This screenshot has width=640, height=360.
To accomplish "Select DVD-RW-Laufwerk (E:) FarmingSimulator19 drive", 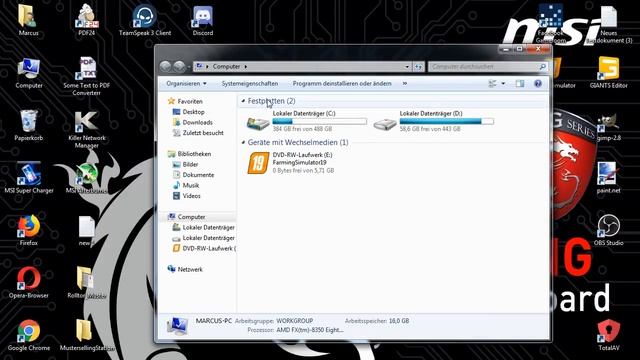I will pyautogui.click(x=291, y=162).
